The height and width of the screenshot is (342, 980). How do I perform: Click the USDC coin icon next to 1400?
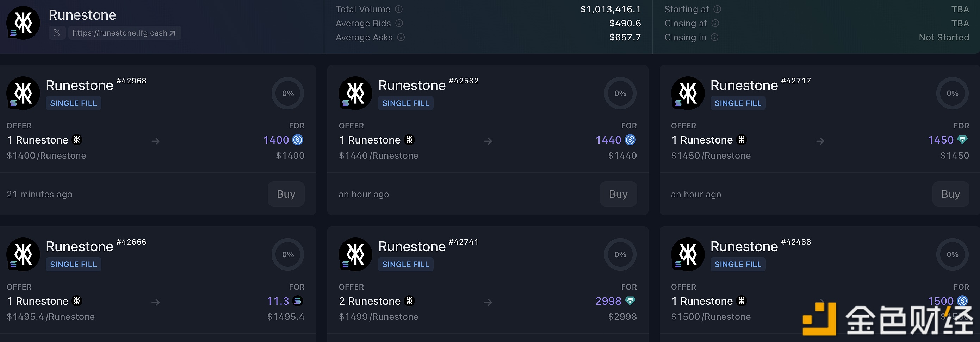click(x=298, y=140)
